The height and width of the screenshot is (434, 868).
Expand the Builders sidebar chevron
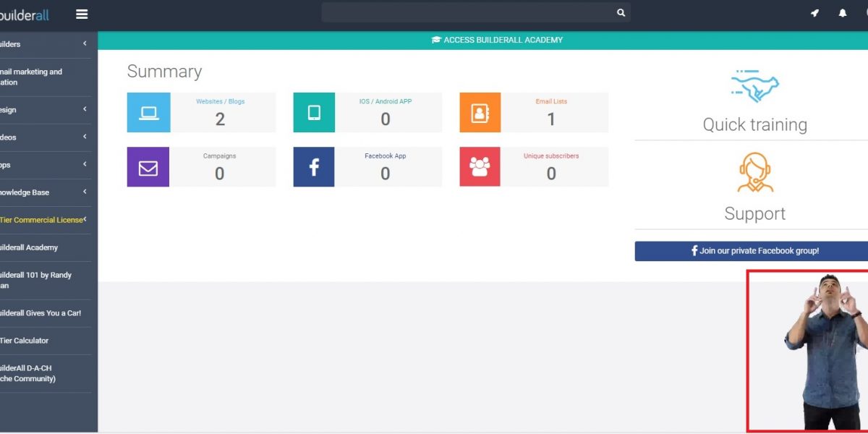[x=85, y=44]
